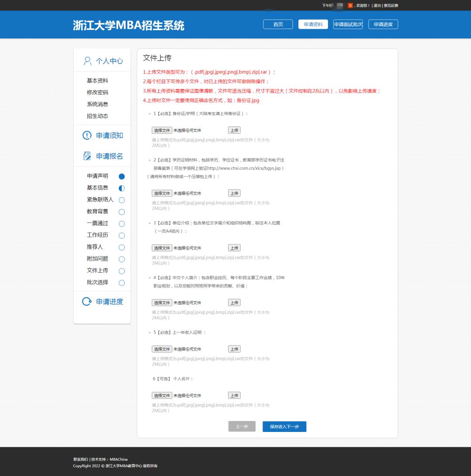Click the filled completion circle beside 申请声明

tap(121, 176)
